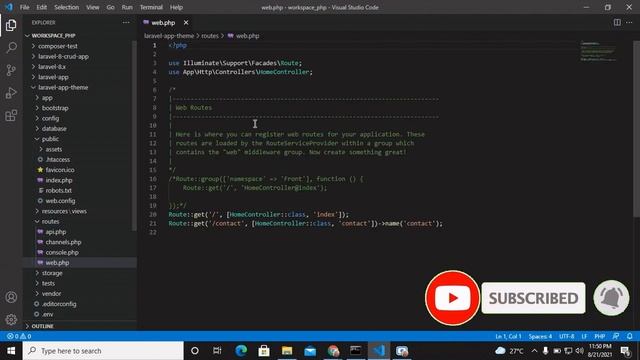Click Ln 1, Col 1 in status bar
Viewport: 640px width, 360px height.
tap(508, 336)
